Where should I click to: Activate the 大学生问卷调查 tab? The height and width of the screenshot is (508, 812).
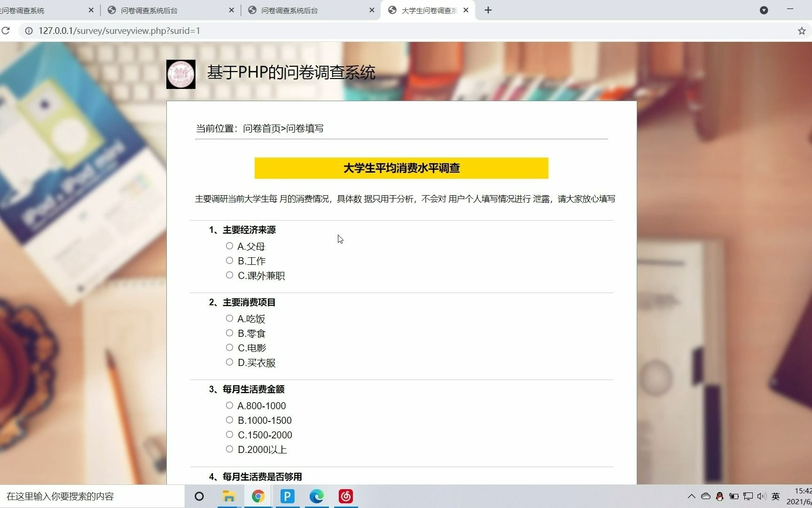[429, 10]
